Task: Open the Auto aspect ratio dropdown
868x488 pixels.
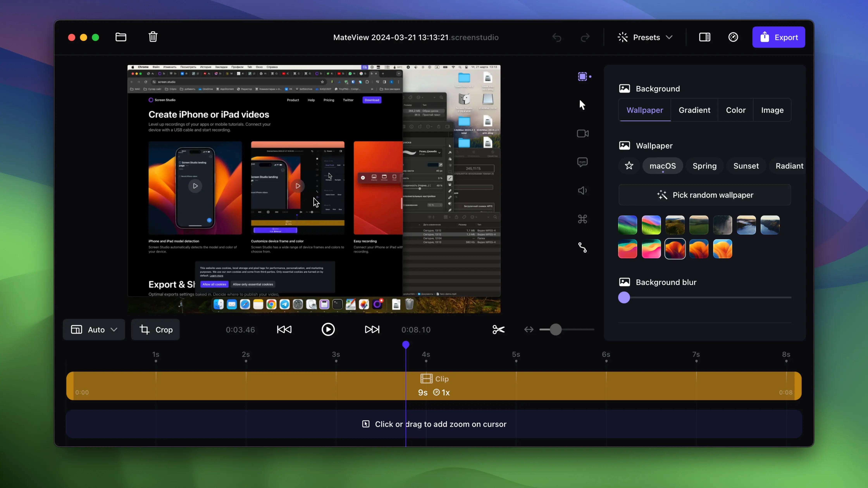Action: click(94, 329)
